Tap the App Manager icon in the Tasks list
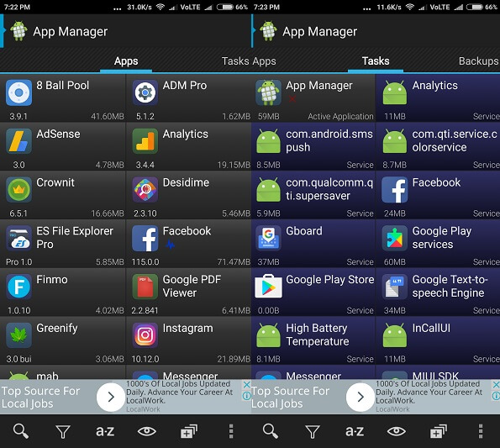 (x=269, y=92)
